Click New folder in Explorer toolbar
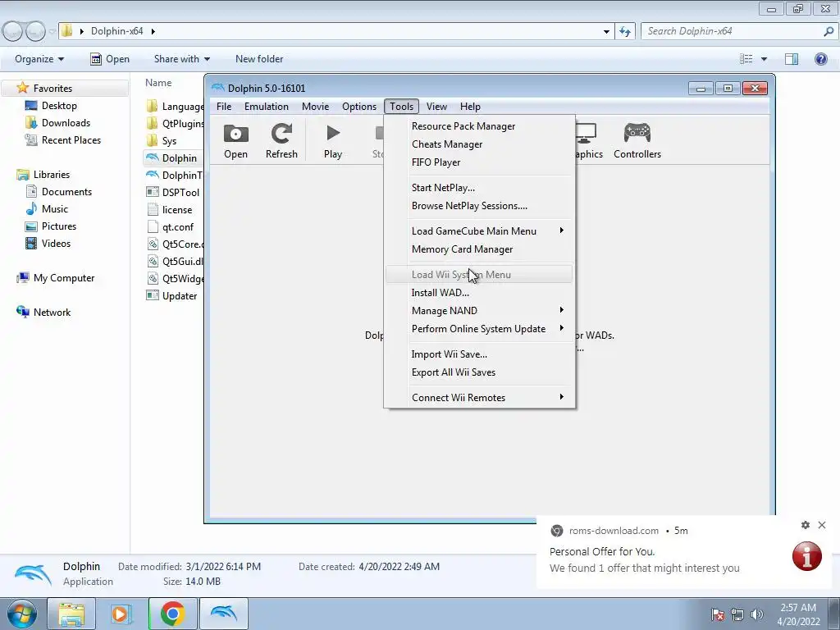This screenshot has height=630, width=840. (259, 59)
